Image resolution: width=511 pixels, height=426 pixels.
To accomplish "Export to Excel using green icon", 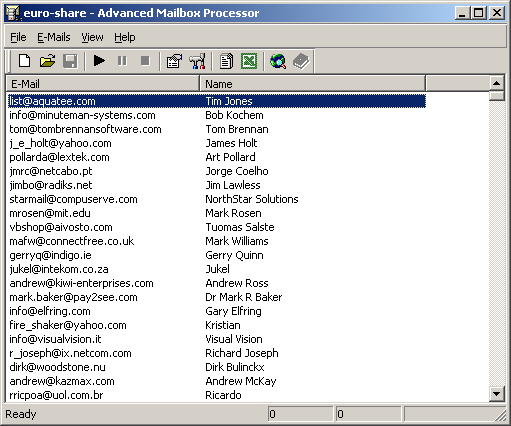I will coord(249,61).
